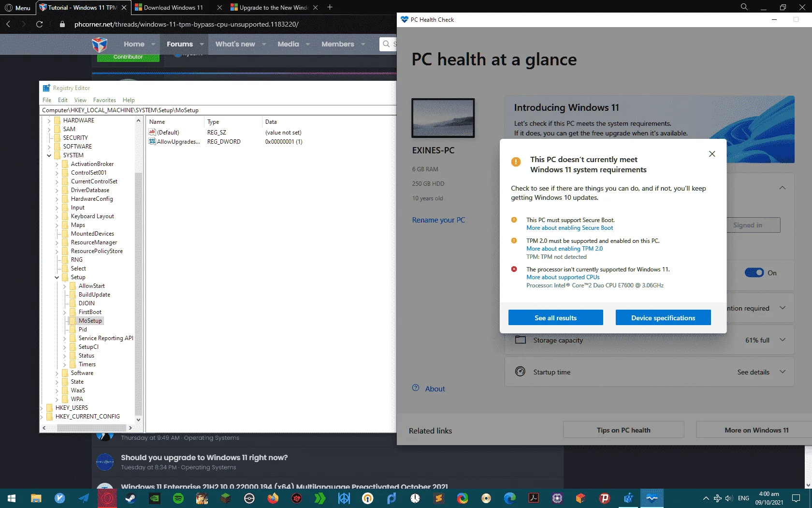The height and width of the screenshot is (508, 812).
Task: Open Firefox from the taskbar
Action: pyautogui.click(x=273, y=498)
